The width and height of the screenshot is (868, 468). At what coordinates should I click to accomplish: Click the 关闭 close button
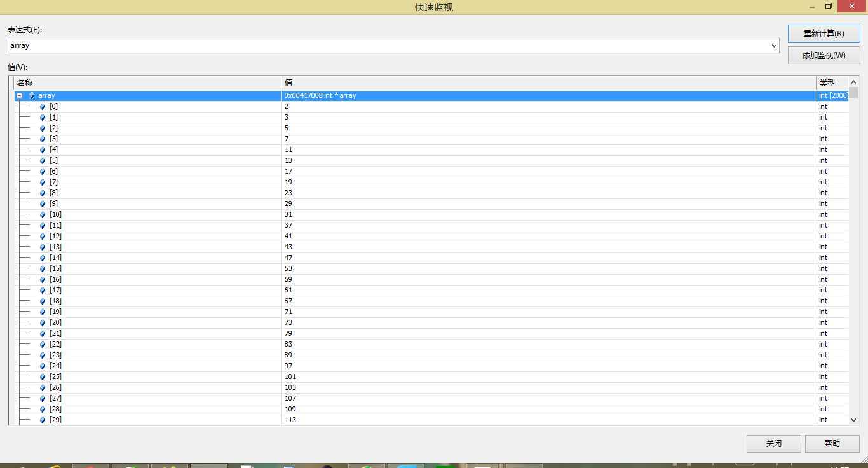(773, 444)
